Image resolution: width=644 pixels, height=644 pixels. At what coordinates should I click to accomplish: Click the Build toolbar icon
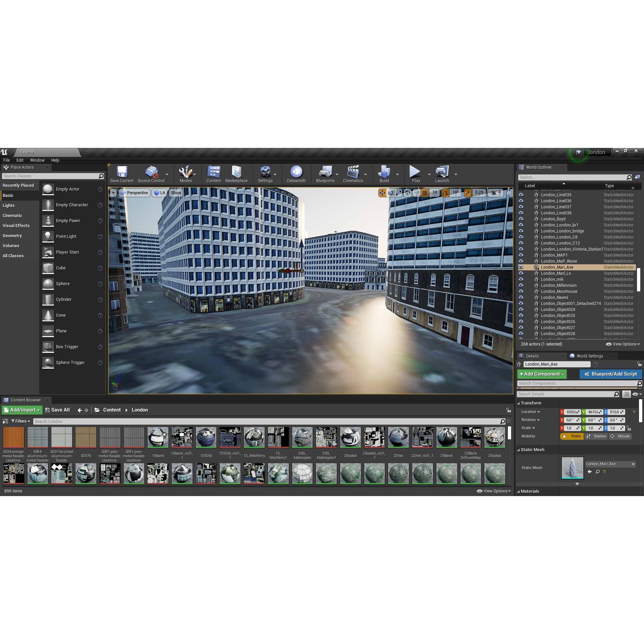[384, 174]
